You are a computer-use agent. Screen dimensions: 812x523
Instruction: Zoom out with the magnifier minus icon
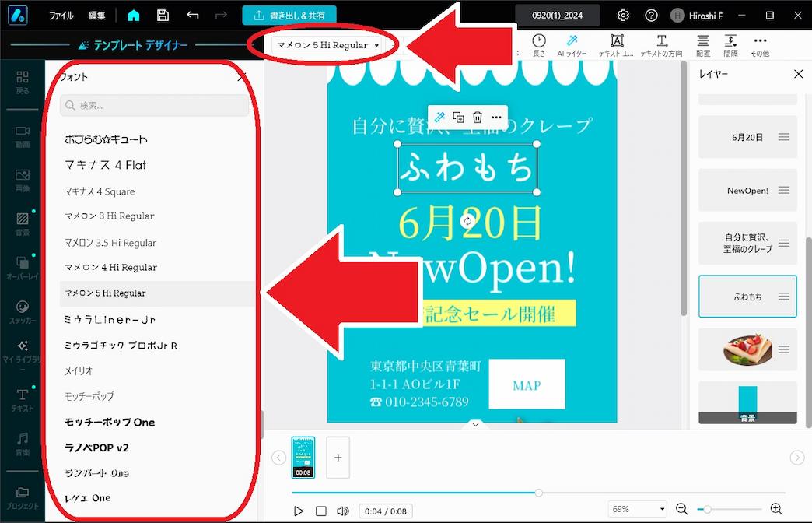[x=681, y=509]
